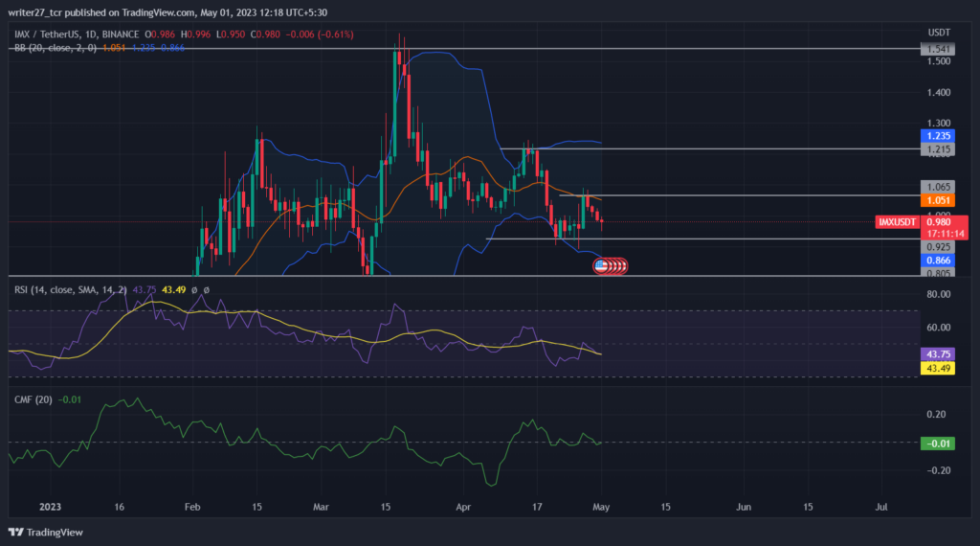Viewport: 980px width, 546px height.
Task: Click the May date on time axis
Action: pyautogui.click(x=601, y=507)
